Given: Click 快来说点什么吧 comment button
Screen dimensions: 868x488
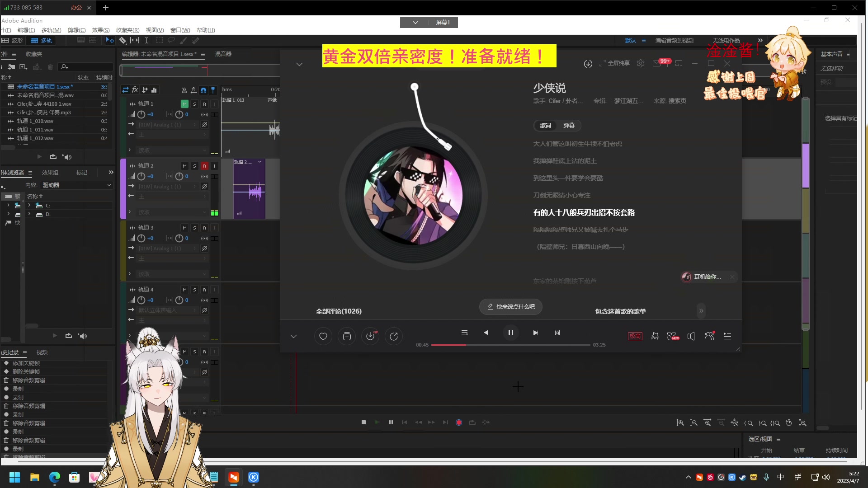Looking at the screenshot, I should pos(510,307).
